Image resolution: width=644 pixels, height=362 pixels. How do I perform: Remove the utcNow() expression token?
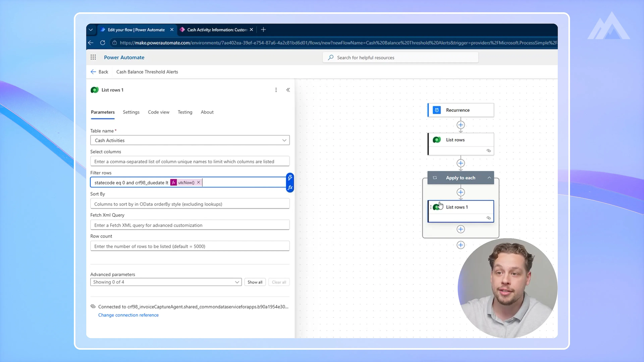click(199, 182)
